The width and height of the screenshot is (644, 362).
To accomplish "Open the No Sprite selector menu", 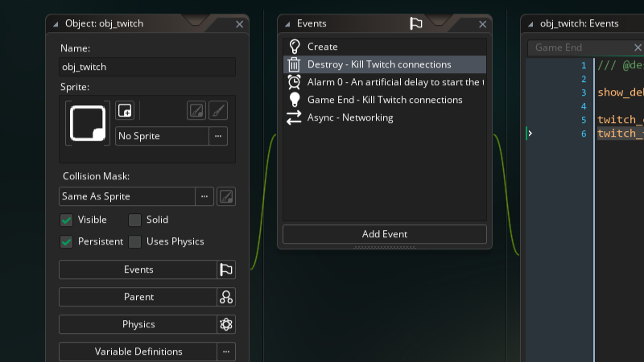I will (x=217, y=136).
